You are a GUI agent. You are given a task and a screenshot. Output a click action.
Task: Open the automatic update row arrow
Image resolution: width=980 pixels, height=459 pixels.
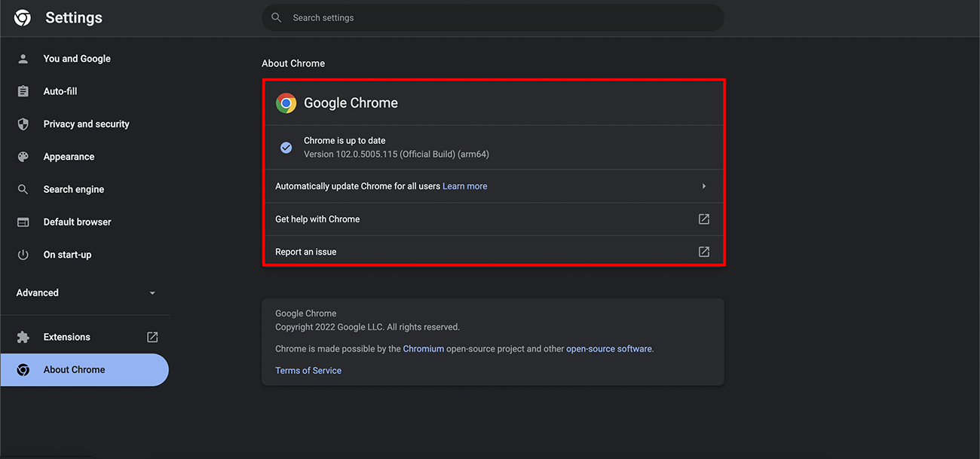pyautogui.click(x=703, y=186)
